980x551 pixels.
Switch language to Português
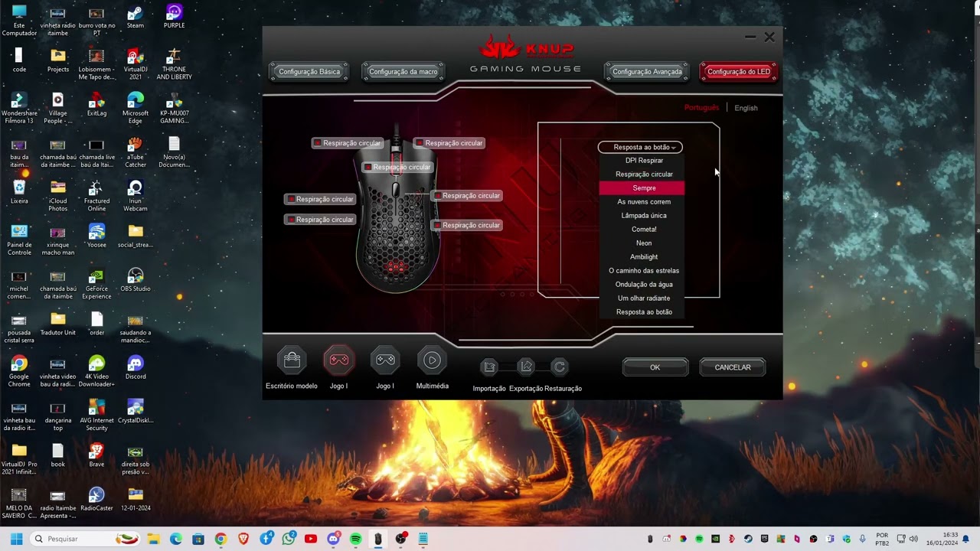[701, 108]
